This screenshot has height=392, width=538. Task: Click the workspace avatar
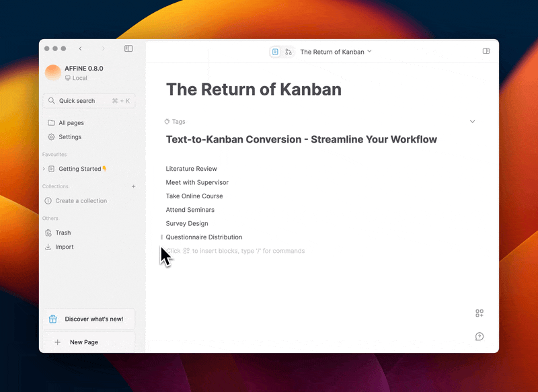coord(53,73)
